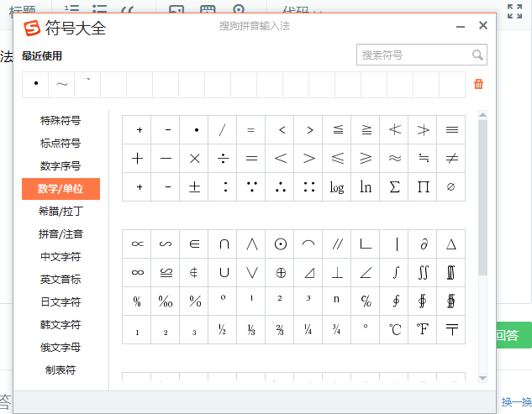This screenshot has width=532, height=414.
Task: Open the 标点符号 category
Action: pos(61,143)
